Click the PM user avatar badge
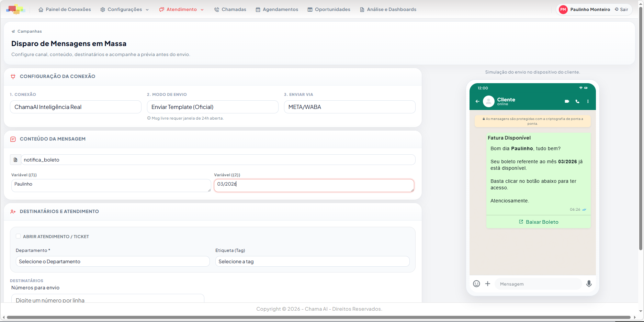This screenshot has height=322, width=644. click(563, 10)
